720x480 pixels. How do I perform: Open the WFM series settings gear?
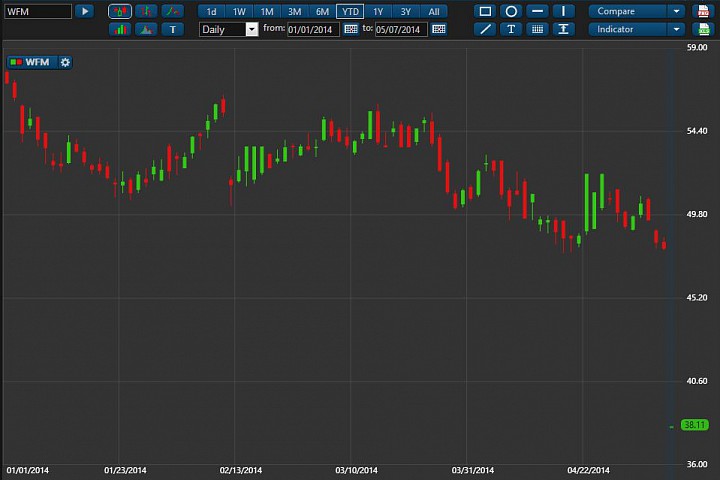coord(65,62)
